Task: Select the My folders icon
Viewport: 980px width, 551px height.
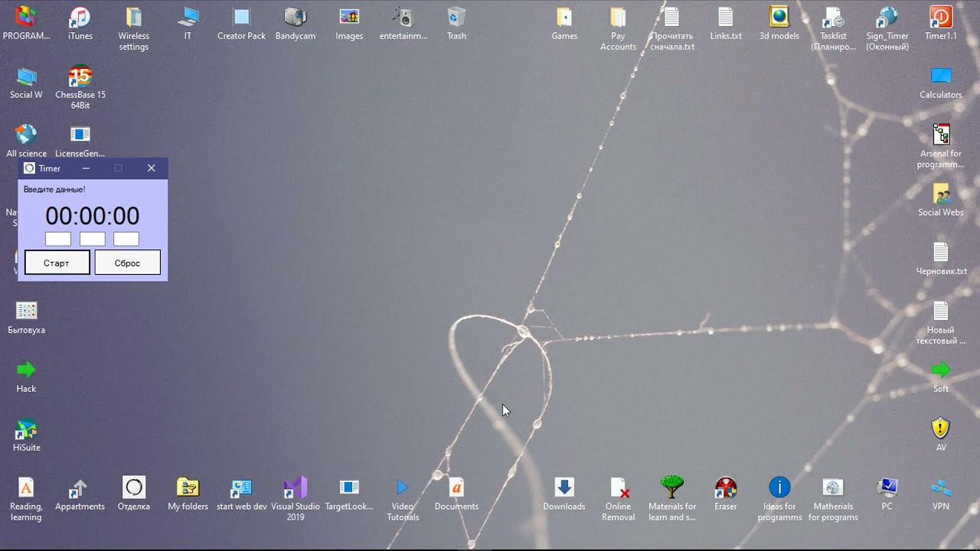Action: [x=188, y=487]
